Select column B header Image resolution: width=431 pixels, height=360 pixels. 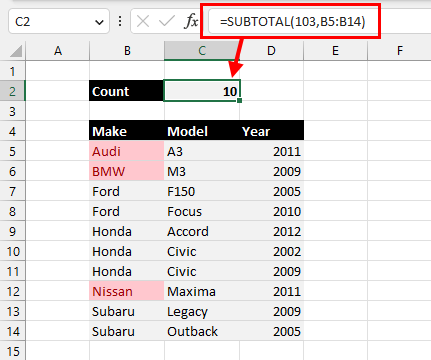click(x=127, y=51)
